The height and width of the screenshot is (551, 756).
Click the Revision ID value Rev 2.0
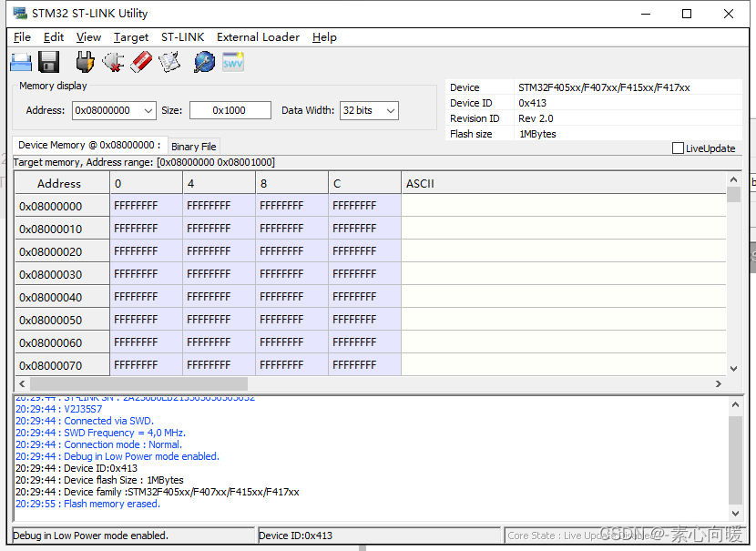536,118
